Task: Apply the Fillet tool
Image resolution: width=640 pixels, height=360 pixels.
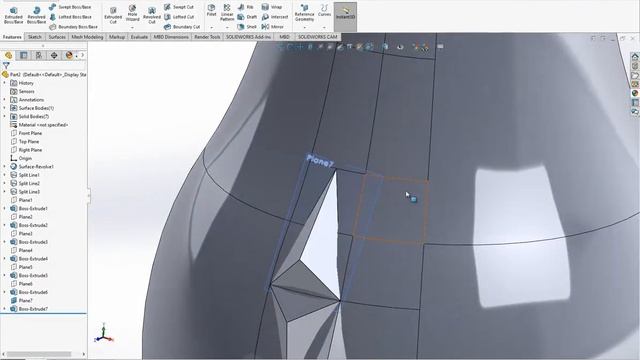Action: [211, 11]
